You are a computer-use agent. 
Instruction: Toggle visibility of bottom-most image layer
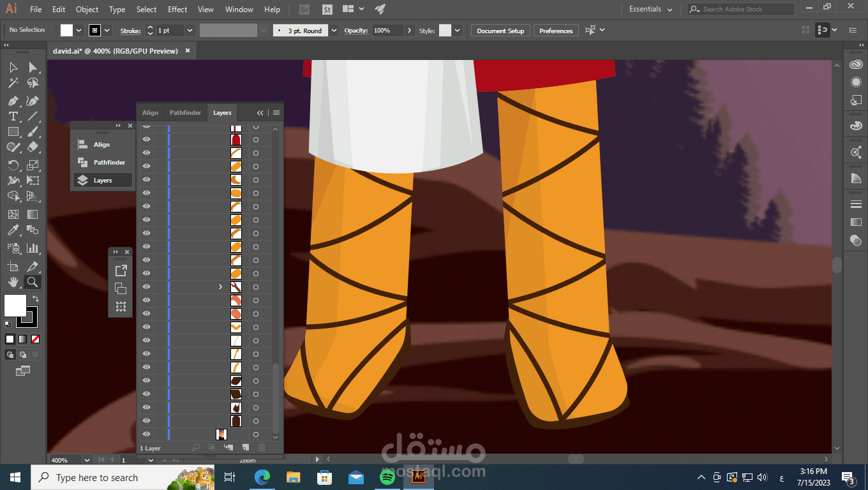click(x=146, y=434)
